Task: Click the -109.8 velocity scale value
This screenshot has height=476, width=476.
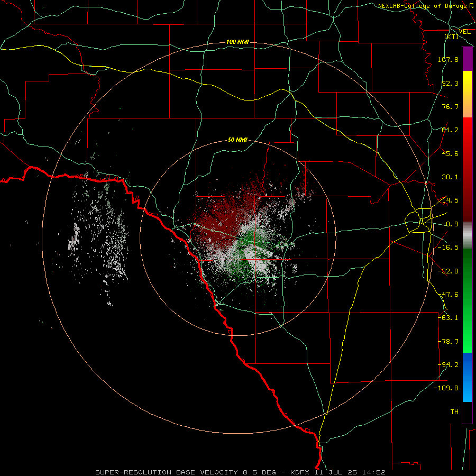Action: pos(446,388)
